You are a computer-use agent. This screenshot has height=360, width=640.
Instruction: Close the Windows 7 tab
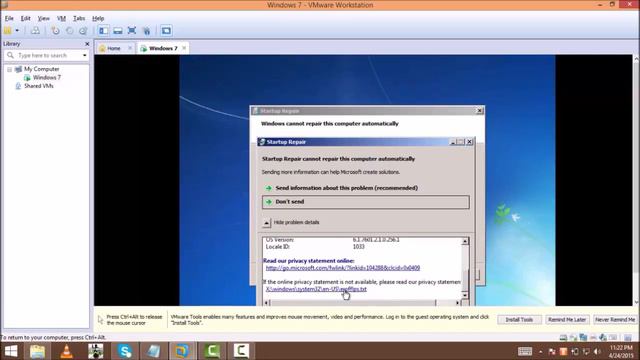tap(184, 48)
